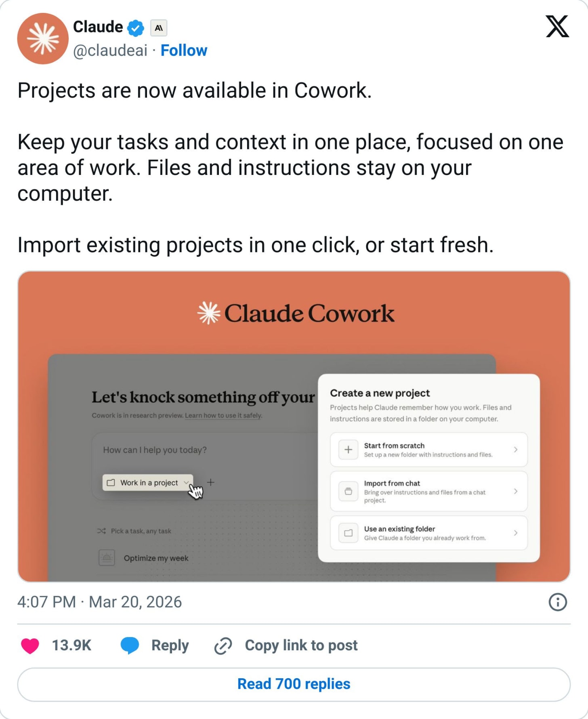588x719 pixels.
Task: Follow the @claudeai account
Action: [184, 50]
